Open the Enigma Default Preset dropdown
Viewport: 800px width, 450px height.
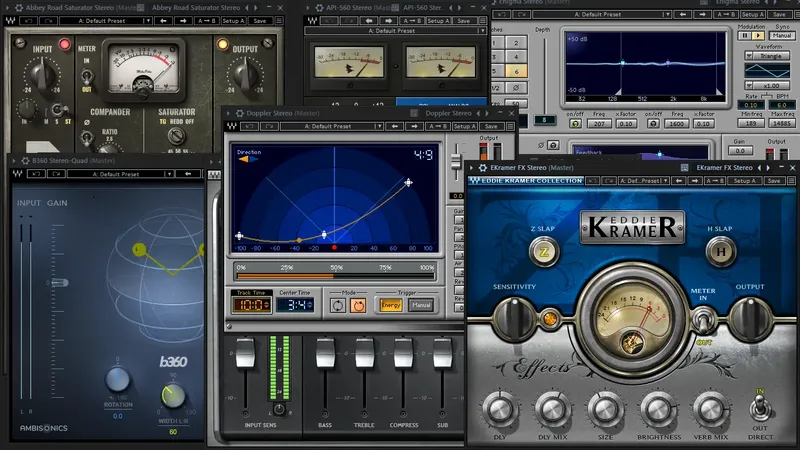click(x=602, y=14)
